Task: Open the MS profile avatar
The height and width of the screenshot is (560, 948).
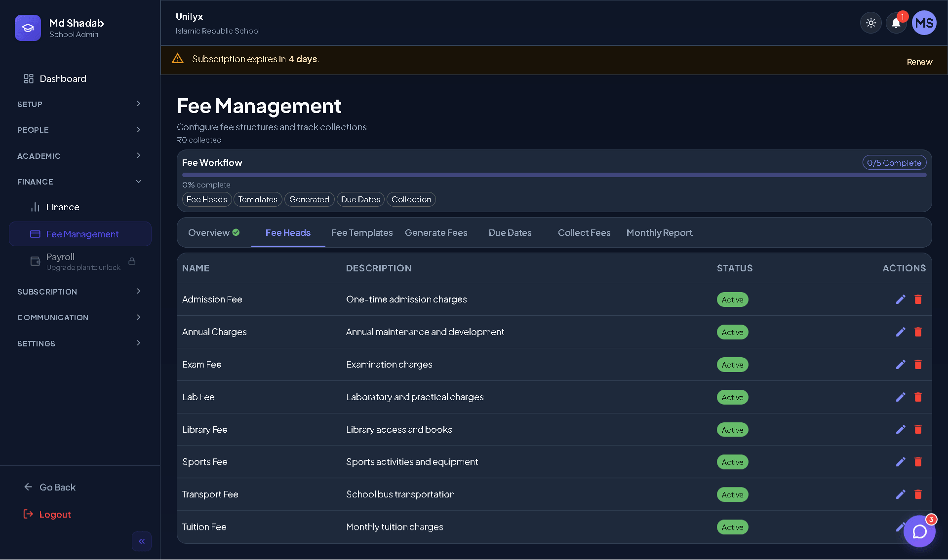Action: [924, 23]
